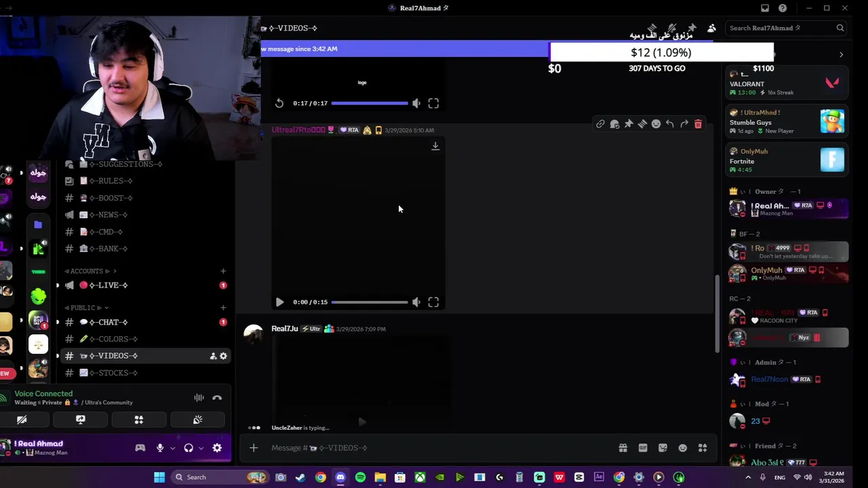The width and height of the screenshot is (868, 488).
Task: Expand the activity panel chevron
Action: [x=841, y=54]
